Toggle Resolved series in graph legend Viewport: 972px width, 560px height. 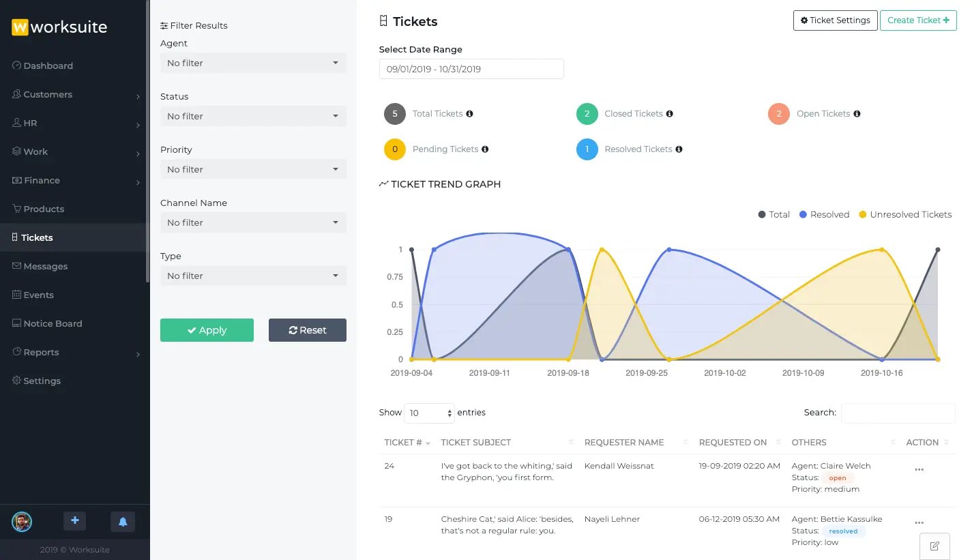tap(824, 214)
